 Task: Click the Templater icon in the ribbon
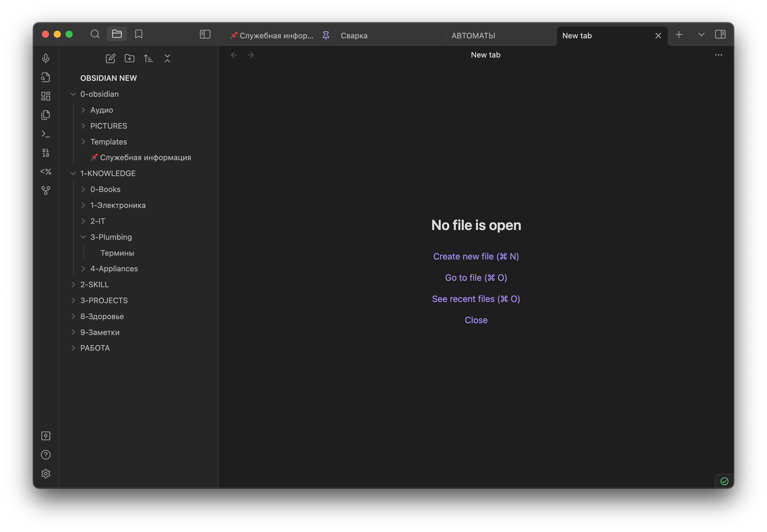46,172
